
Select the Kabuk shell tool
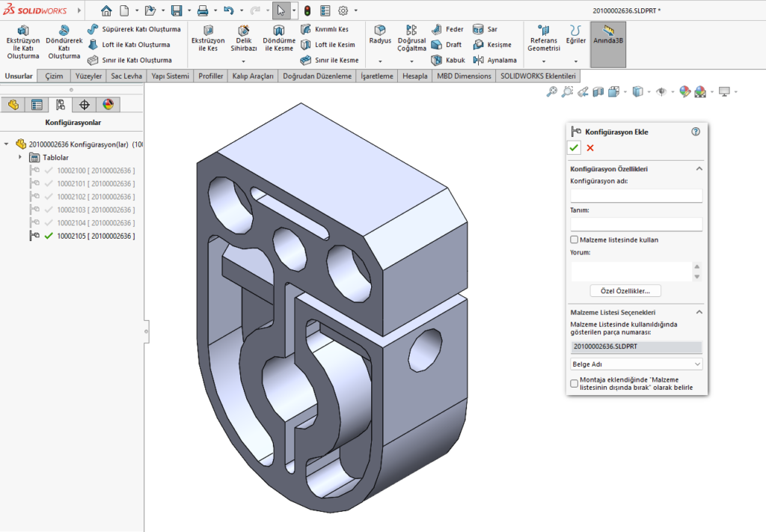[447, 60]
